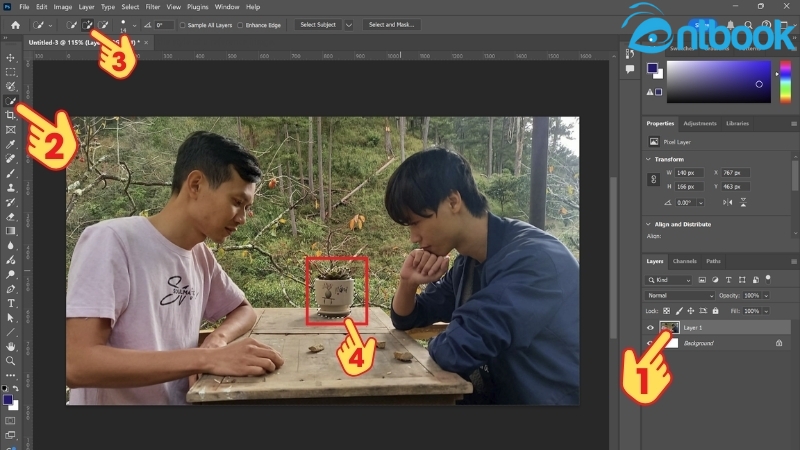Select the Frame tool
This screenshot has width=800, height=450.
point(10,130)
